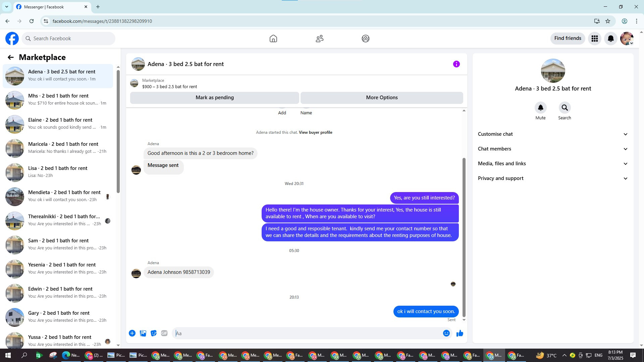Go to Facebook Home tab

(x=273, y=39)
